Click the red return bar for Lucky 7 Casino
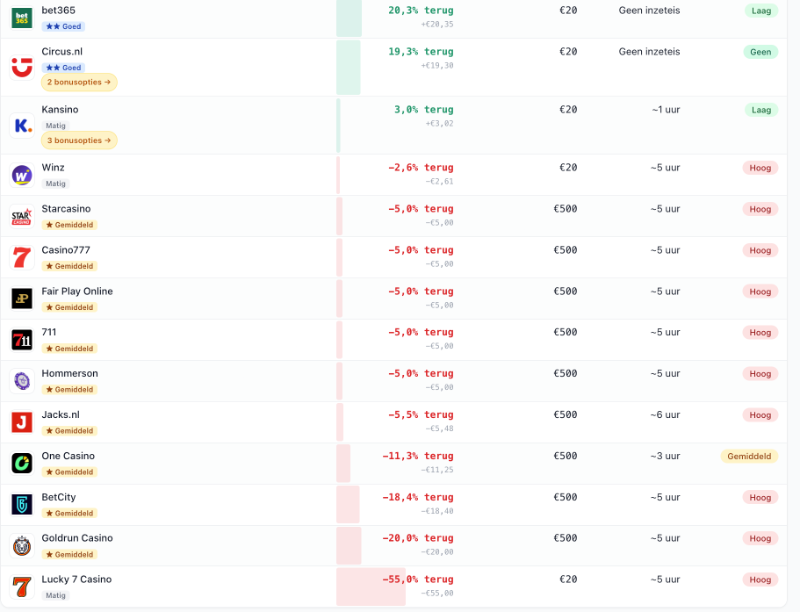Image resolution: width=800 pixels, height=612 pixels. pyautogui.click(x=371, y=586)
